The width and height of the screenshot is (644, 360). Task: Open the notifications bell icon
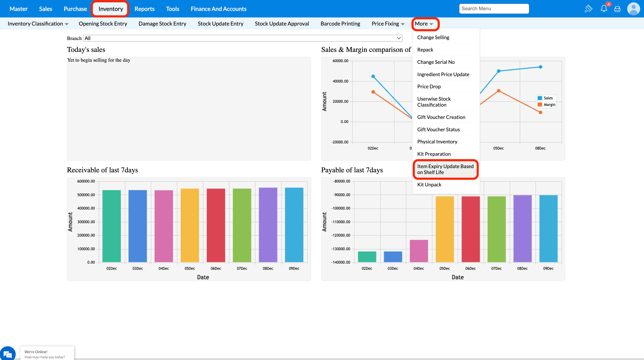tap(604, 9)
